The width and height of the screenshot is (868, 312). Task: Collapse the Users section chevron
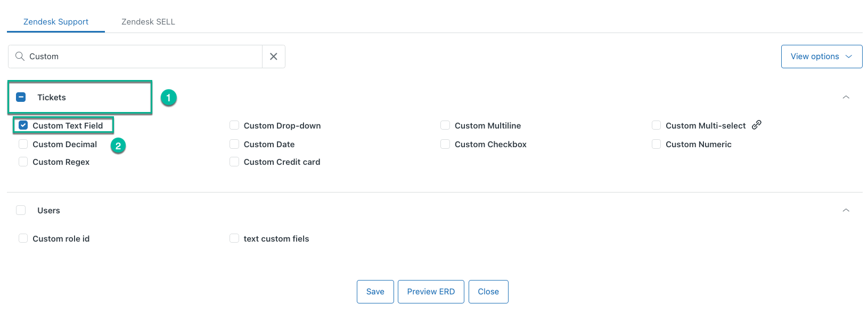tap(846, 210)
